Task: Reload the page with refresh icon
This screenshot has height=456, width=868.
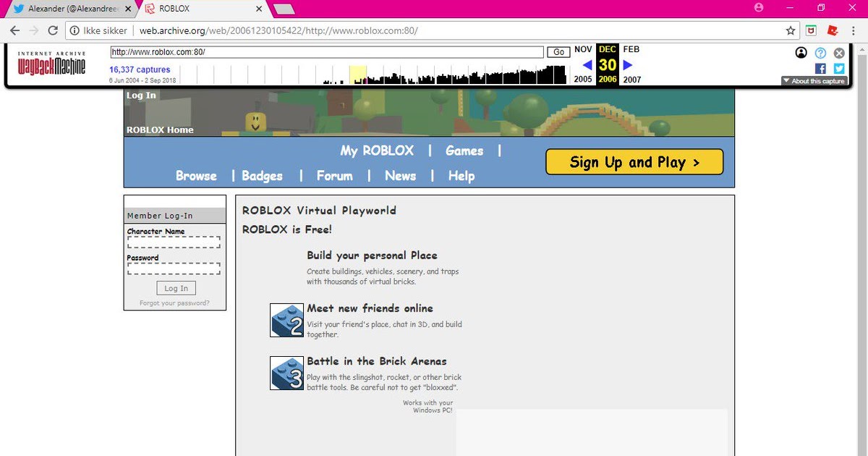Action: pos(53,30)
